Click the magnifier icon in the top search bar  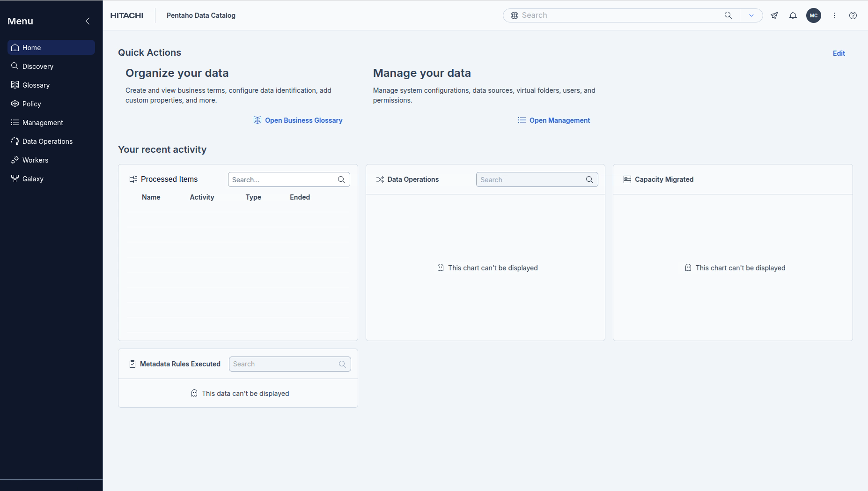tap(728, 15)
